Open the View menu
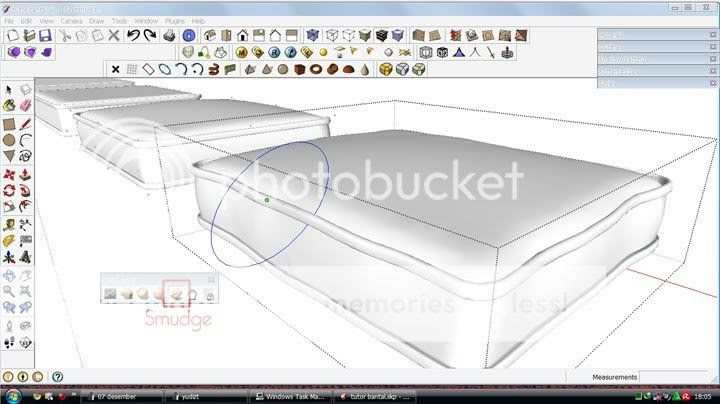The image size is (720, 404). tap(46, 21)
